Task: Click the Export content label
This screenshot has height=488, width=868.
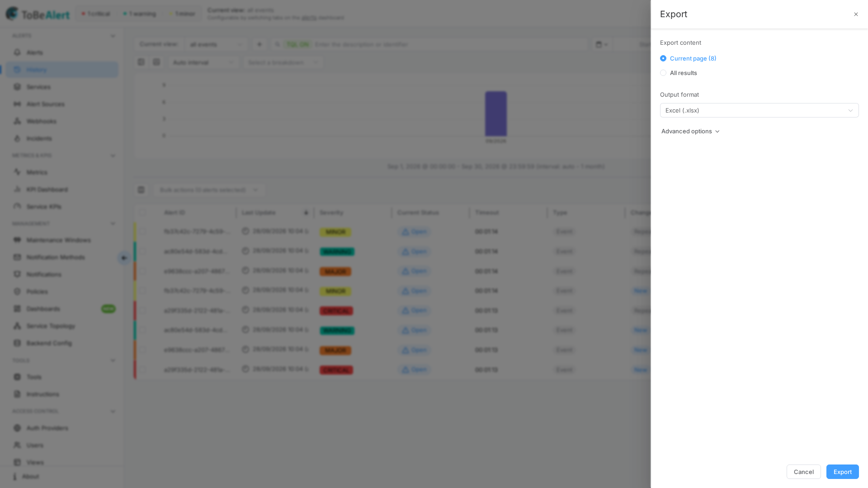Action: coord(680,42)
